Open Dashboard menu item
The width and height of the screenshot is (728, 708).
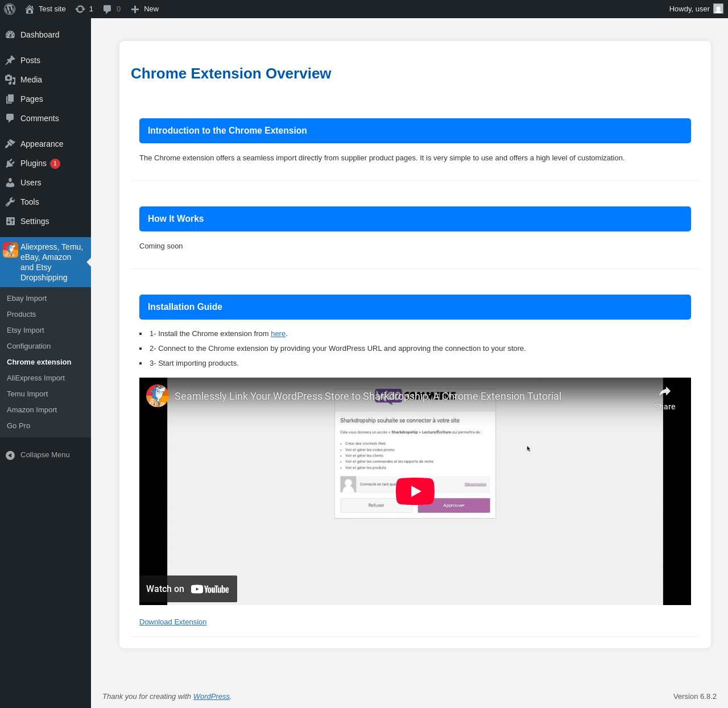pos(45,35)
